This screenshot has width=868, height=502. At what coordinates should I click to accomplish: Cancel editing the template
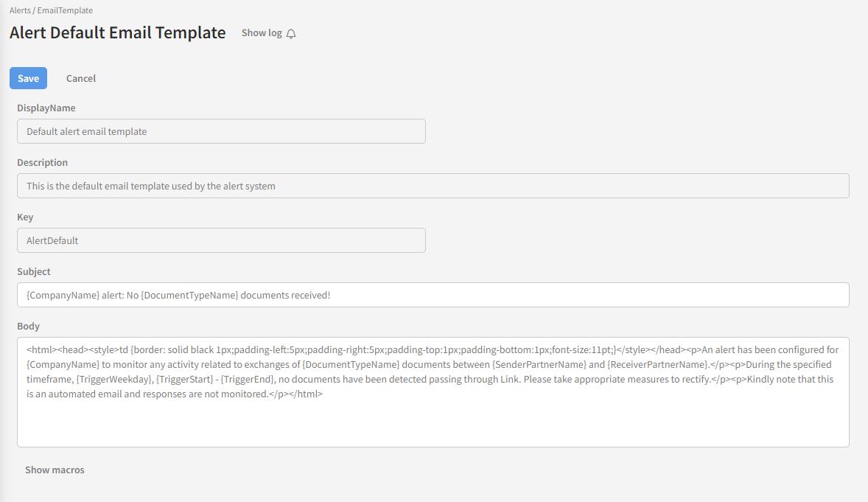pyautogui.click(x=81, y=78)
